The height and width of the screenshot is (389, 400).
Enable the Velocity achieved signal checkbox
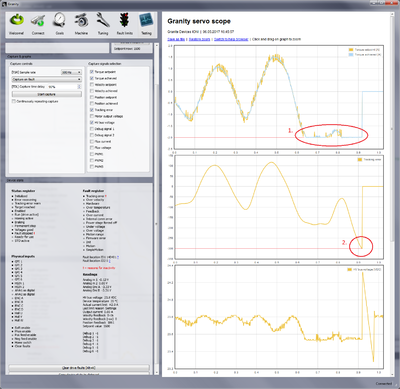(92, 91)
